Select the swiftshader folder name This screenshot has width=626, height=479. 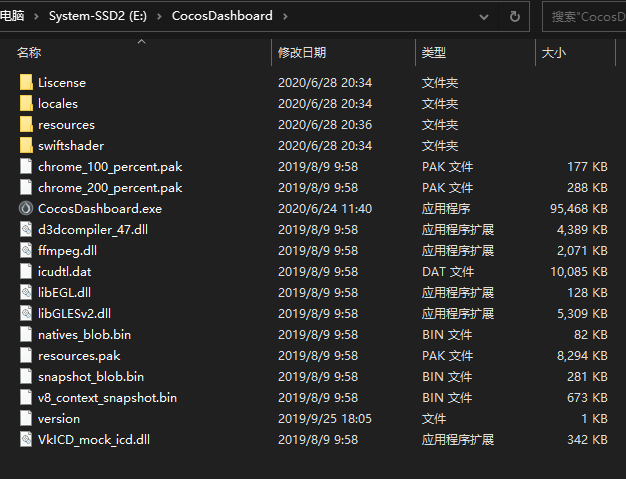(71, 146)
